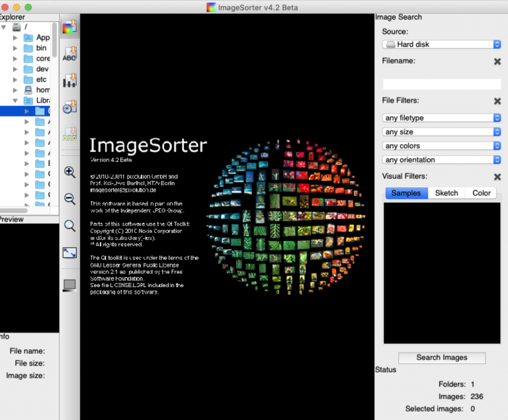This screenshot has height=420, width=508.
Task: Select the dev folder in Explorer
Action: [x=36, y=69]
